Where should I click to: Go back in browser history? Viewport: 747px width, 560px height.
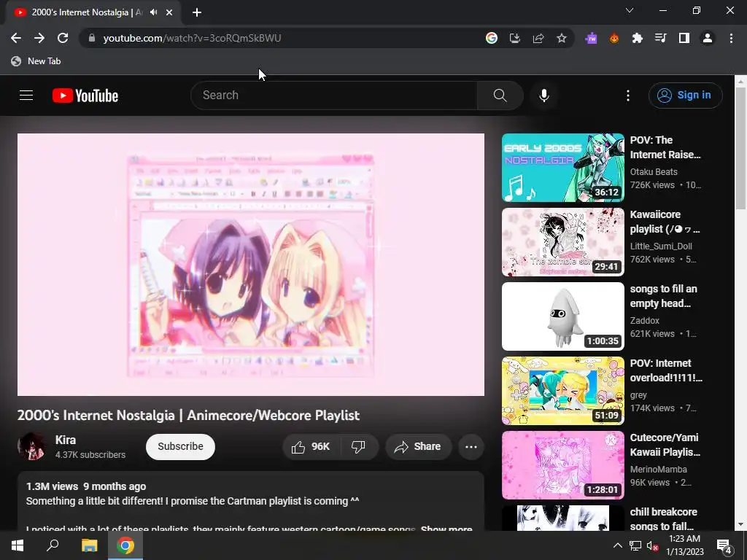pos(16,38)
